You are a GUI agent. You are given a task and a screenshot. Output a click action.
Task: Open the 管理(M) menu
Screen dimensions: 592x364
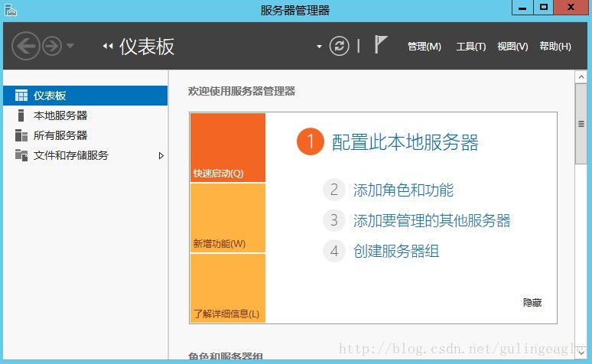pyautogui.click(x=424, y=47)
